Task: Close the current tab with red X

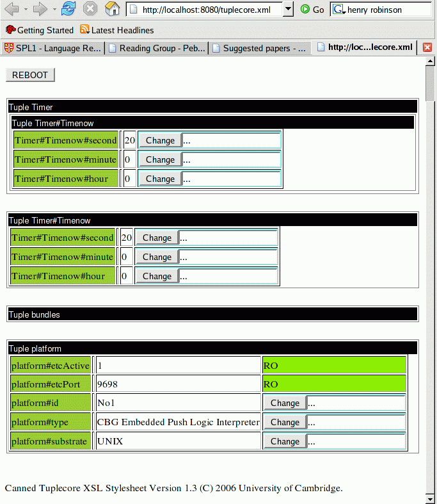Action: pyautogui.click(x=427, y=48)
